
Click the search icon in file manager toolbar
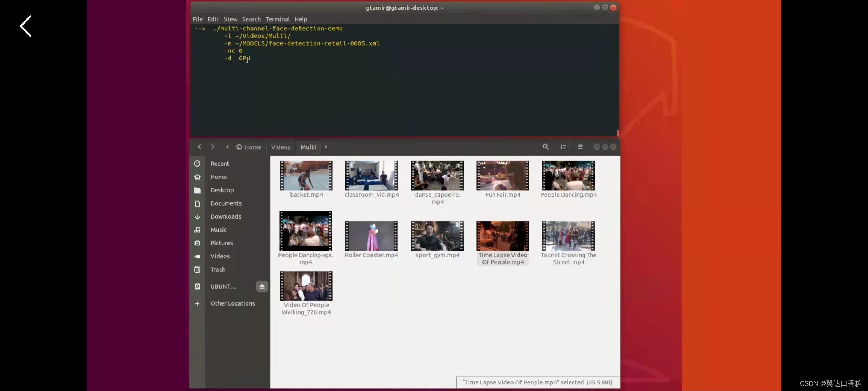[545, 147]
